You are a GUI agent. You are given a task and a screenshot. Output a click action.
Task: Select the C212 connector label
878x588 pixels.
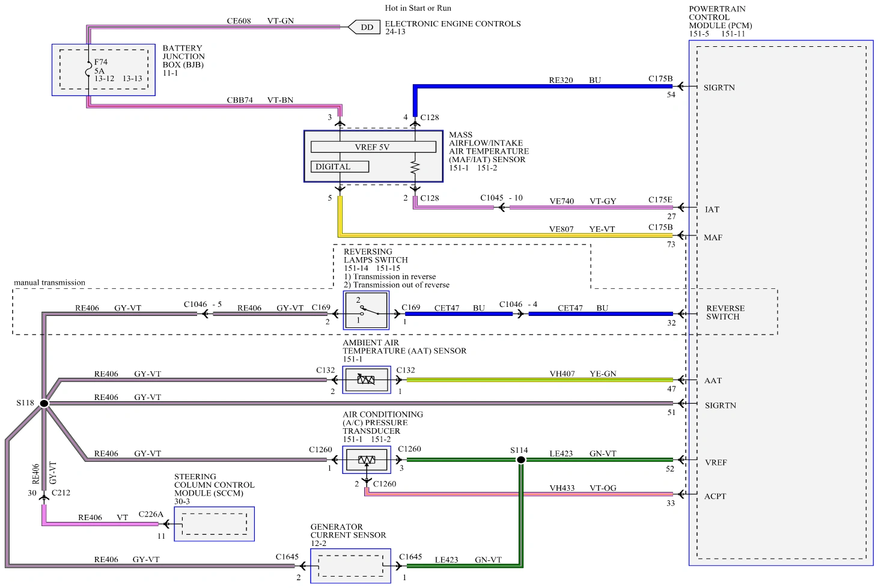click(61, 493)
